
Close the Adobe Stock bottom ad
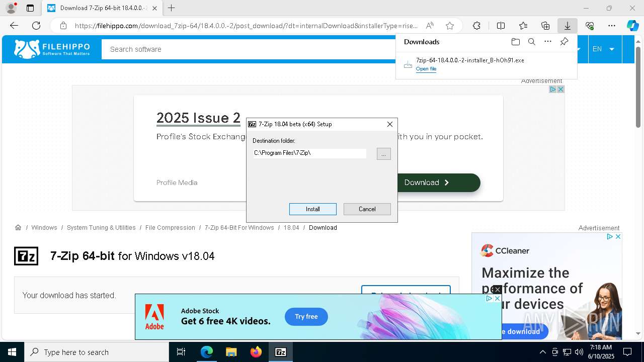497,298
